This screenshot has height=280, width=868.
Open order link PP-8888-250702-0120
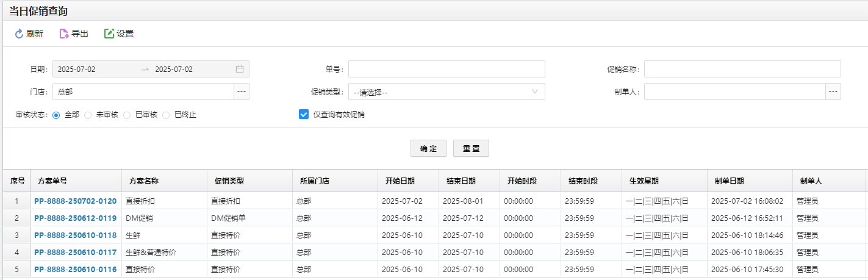click(75, 201)
